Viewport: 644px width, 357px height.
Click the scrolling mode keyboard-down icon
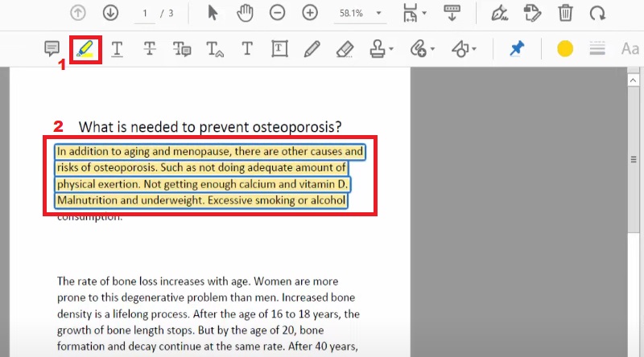click(452, 13)
